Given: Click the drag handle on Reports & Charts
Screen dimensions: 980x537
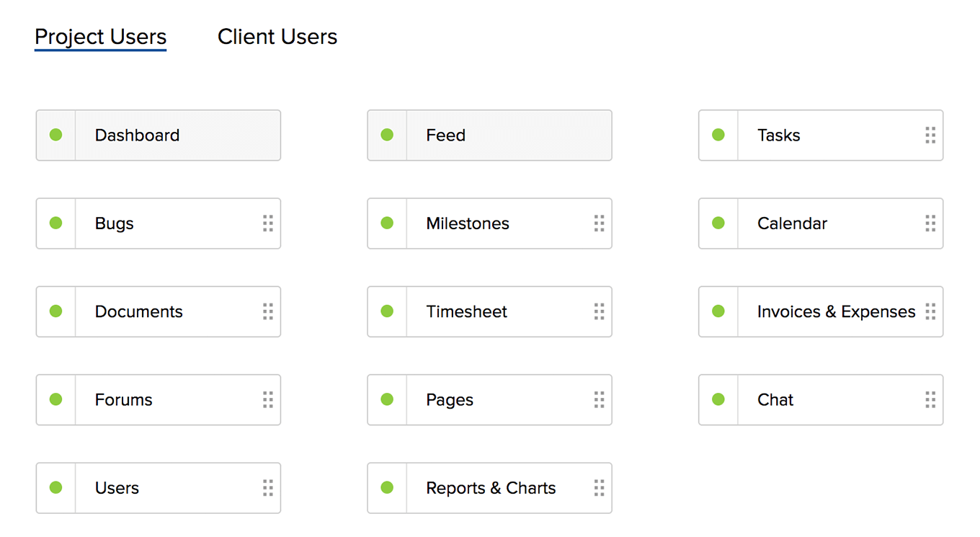Looking at the screenshot, I should 599,488.
